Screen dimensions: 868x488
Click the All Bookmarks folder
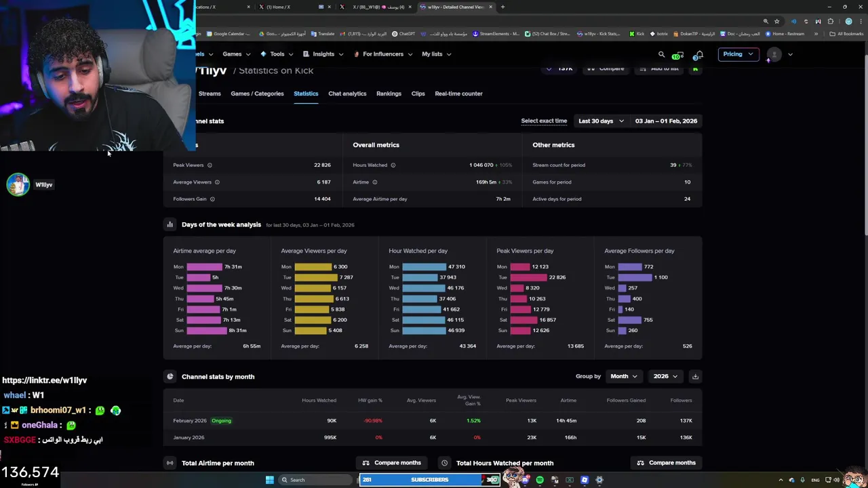pyautogui.click(x=846, y=34)
